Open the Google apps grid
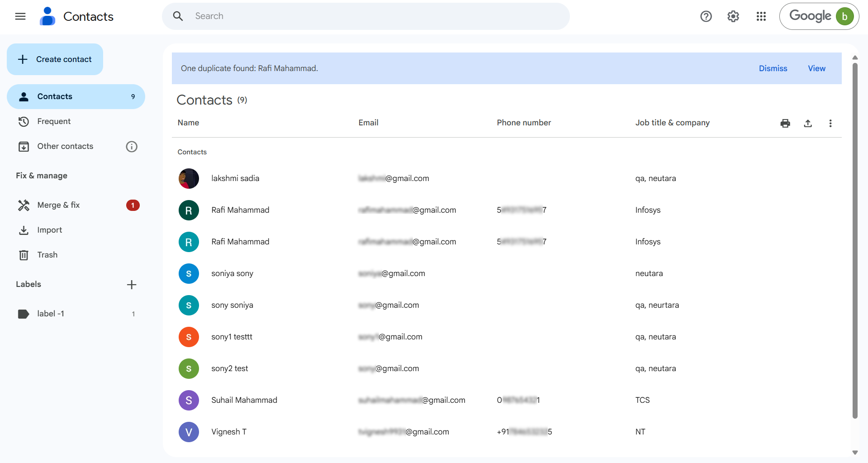The height and width of the screenshot is (463, 868). click(x=761, y=16)
